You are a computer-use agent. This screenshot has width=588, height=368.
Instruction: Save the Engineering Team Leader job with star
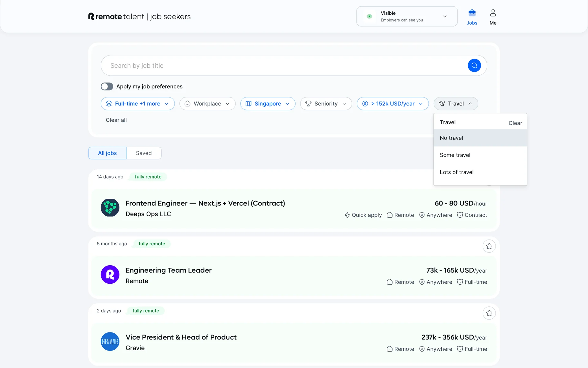coord(489,246)
